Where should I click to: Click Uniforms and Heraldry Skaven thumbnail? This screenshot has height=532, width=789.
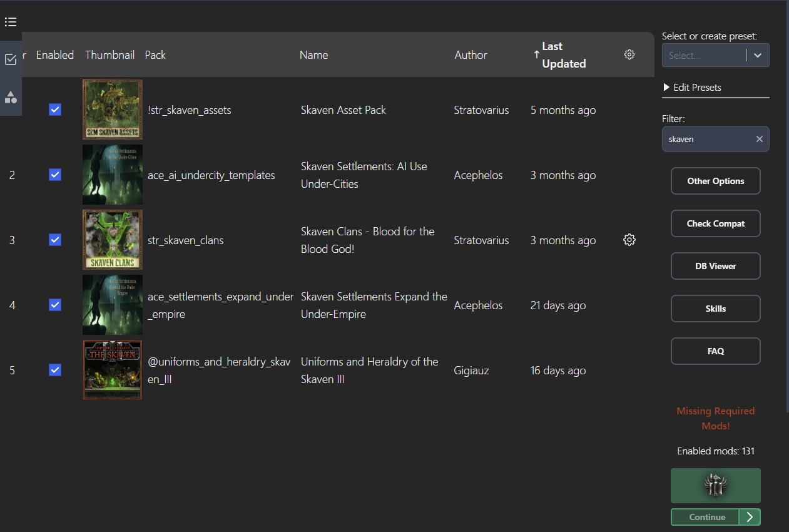113,370
